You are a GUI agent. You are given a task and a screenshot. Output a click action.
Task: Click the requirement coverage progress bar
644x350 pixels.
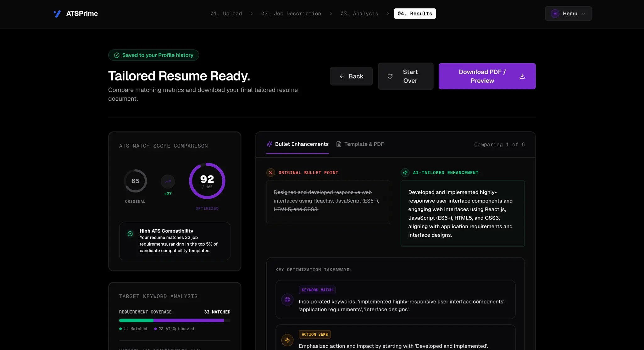pos(175,320)
